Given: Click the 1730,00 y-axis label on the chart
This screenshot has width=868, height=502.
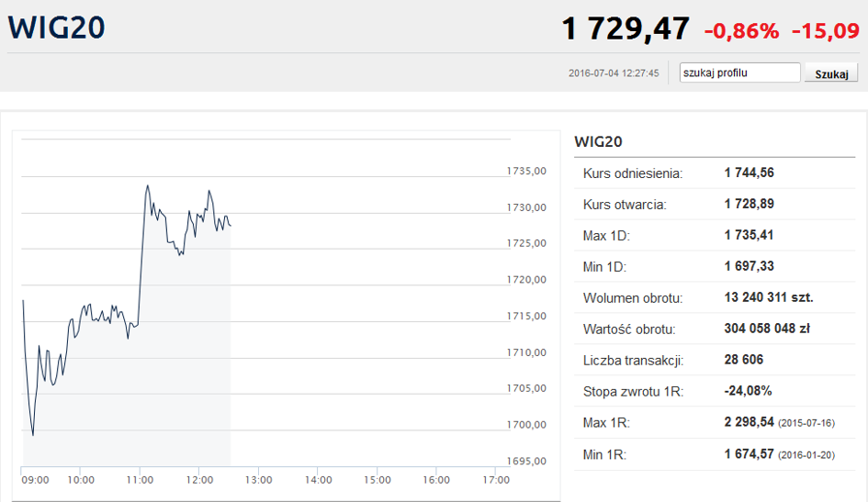Looking at the screenshot, I should pyautogui.click(x=526, y=208).
